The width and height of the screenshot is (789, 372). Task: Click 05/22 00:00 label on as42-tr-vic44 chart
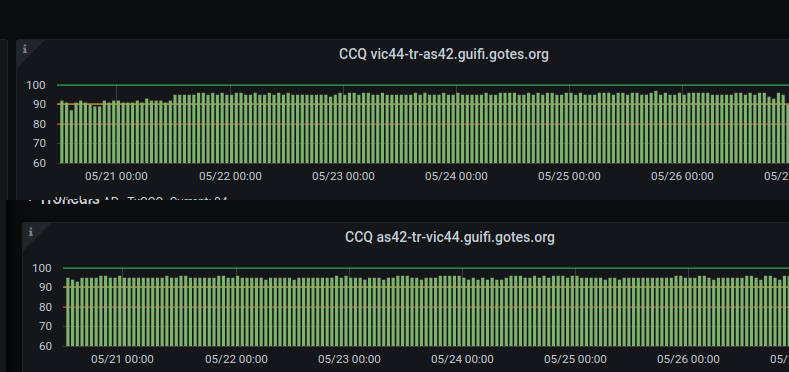coord(236,359)
